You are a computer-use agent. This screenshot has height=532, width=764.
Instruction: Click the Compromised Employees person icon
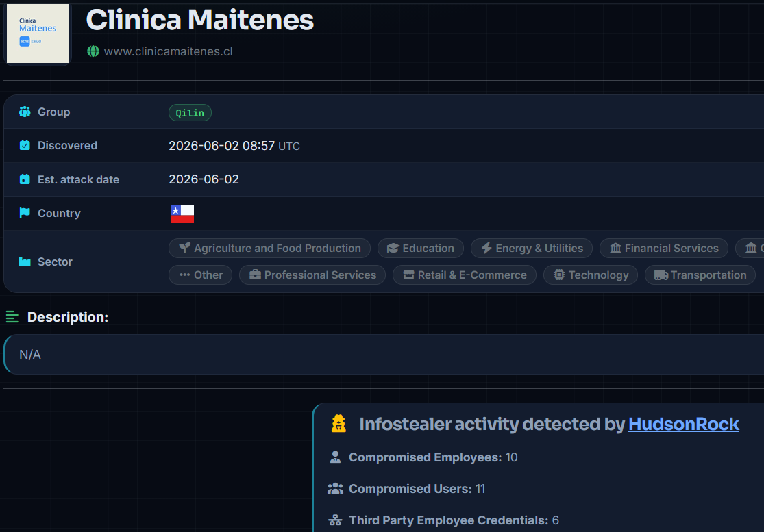335,457
